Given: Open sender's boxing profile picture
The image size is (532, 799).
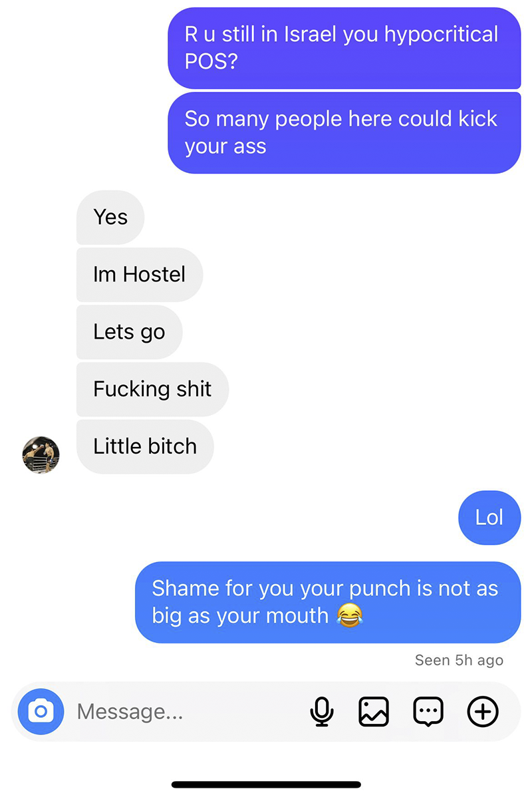Looking at the screenshot, I should pyautogui.click(x=41, y=455).
